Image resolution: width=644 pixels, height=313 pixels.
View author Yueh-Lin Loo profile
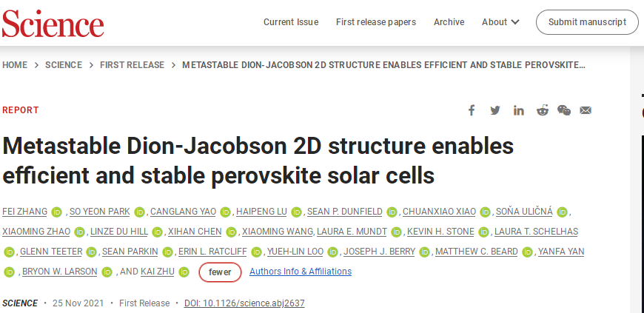pyautogui.click(x=295, y=252)
